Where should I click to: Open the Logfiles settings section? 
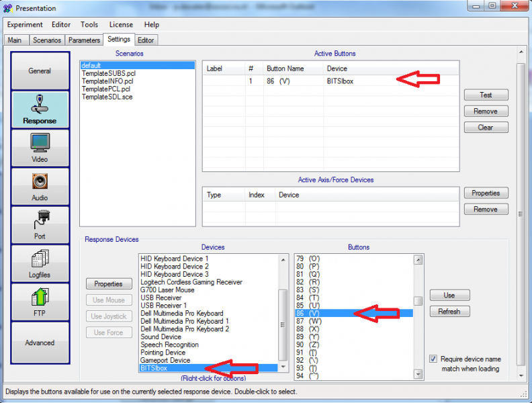point(40,263)
